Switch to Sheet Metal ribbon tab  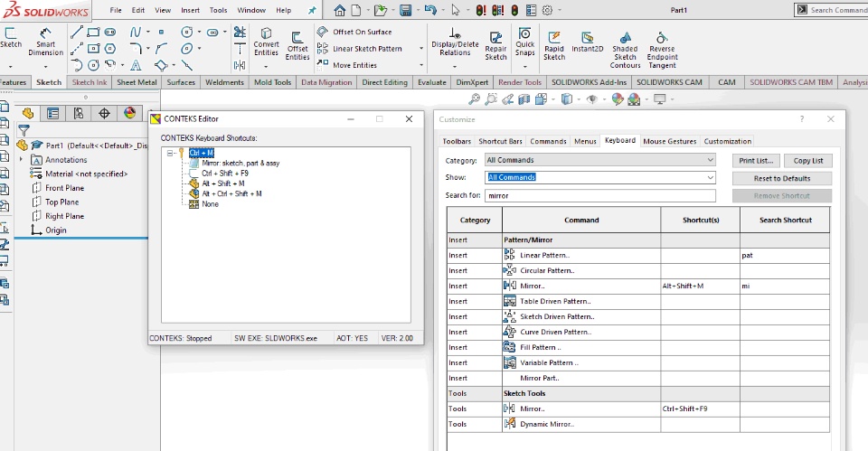tap(137, 82)
